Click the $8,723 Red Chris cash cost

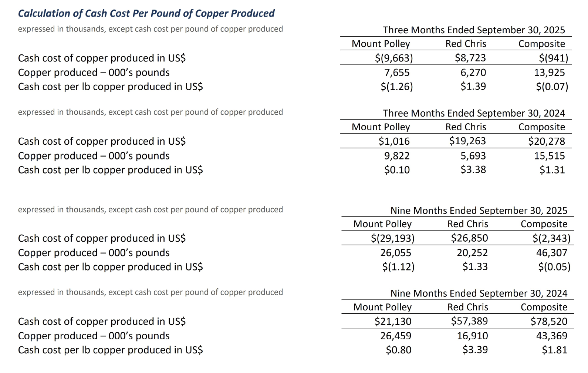(x=470, y=58)
